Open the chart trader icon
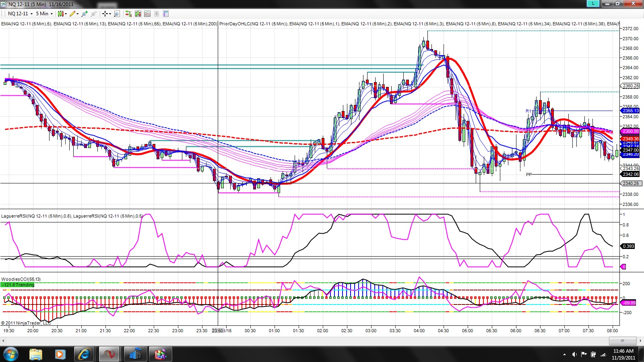Image resolution: width=644 pixels, height=362 pixels. point(128,14)
